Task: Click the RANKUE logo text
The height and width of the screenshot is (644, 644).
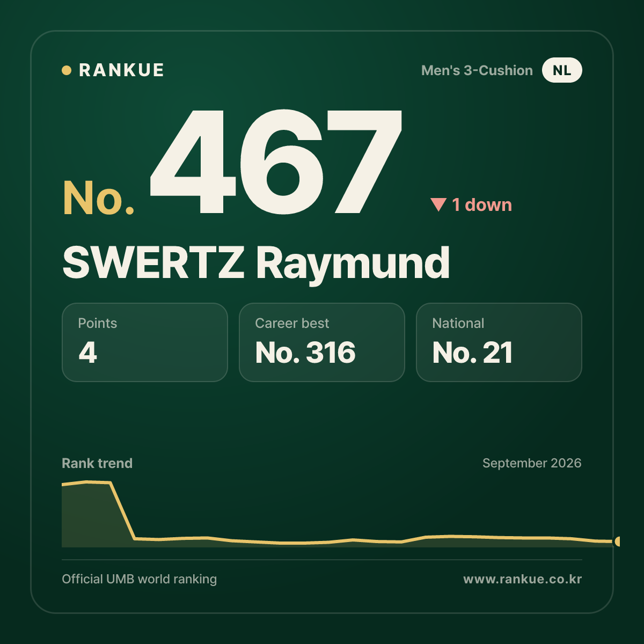Action: click(x=121, y=70)
